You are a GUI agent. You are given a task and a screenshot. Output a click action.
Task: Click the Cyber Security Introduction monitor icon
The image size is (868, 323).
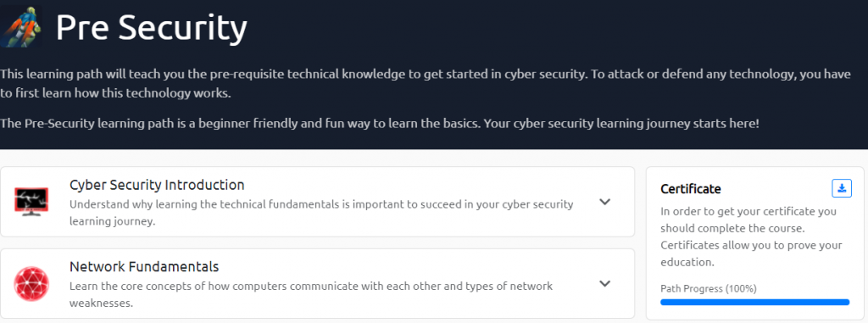(x=31, y=202)
